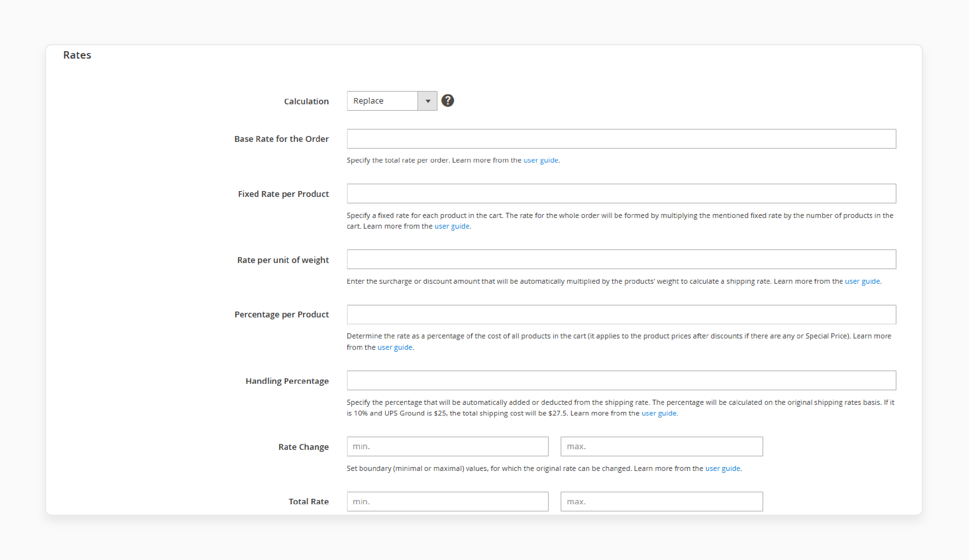This screenshot has width=969, height=560.
Task: Click the Percentage per Product label
Action: [x=282, y=315]
